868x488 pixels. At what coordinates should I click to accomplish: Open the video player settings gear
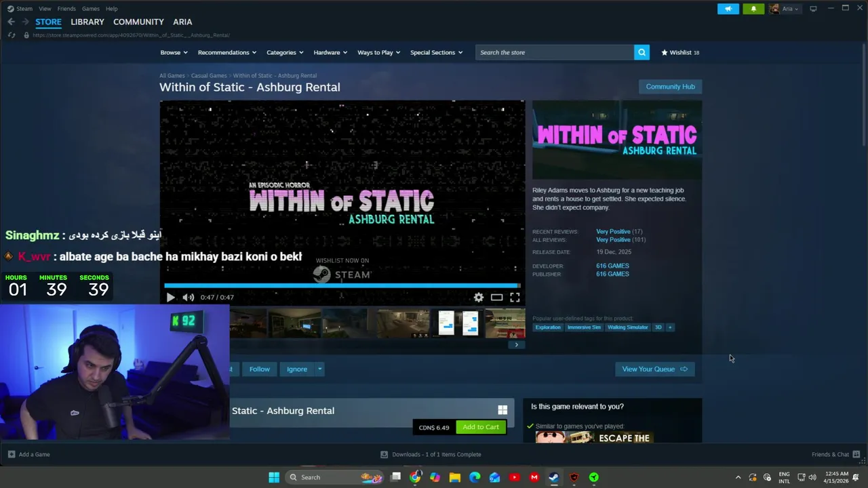(479, 298)
